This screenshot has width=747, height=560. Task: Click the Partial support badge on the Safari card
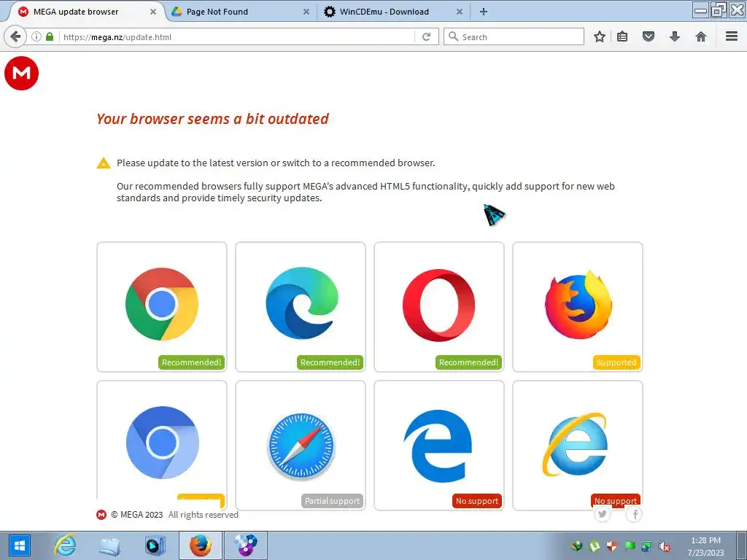[333, 501]
